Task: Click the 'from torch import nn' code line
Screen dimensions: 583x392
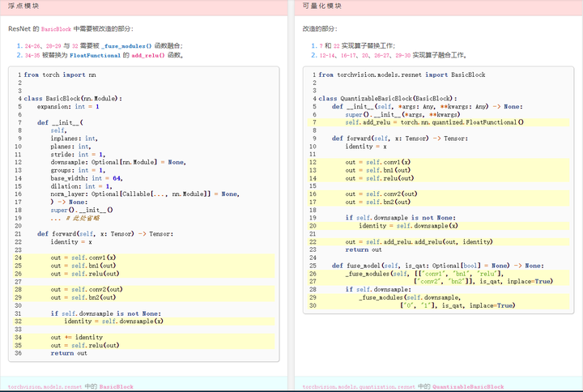Action: (60, 75)
